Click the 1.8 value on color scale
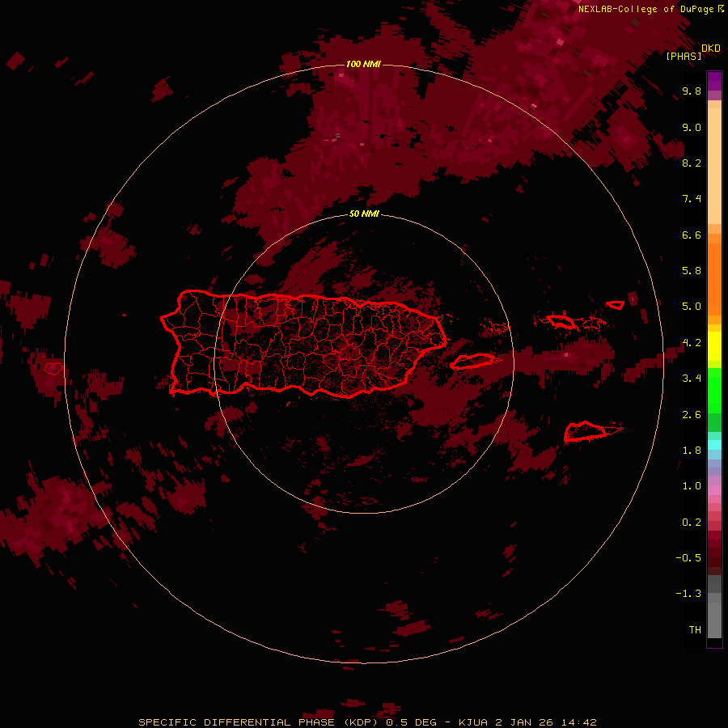 tap(692, 451)
